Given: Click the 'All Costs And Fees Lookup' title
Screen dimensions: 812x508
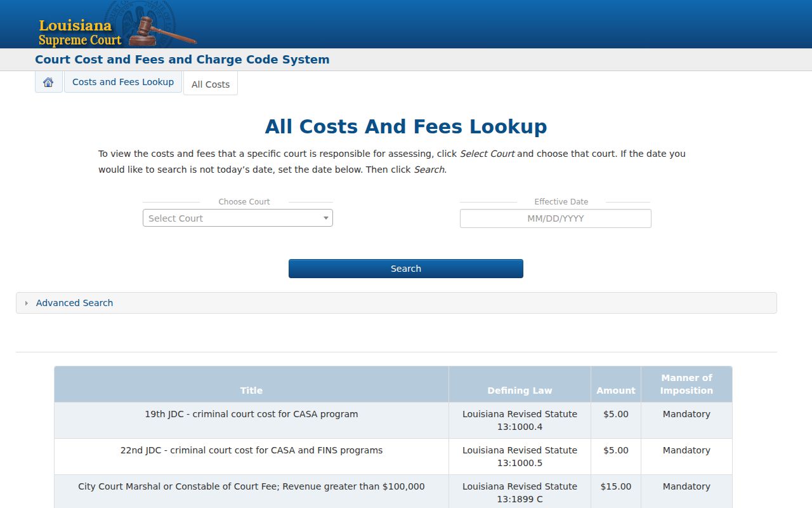Looking at the screenshot, I should (406, 126).
